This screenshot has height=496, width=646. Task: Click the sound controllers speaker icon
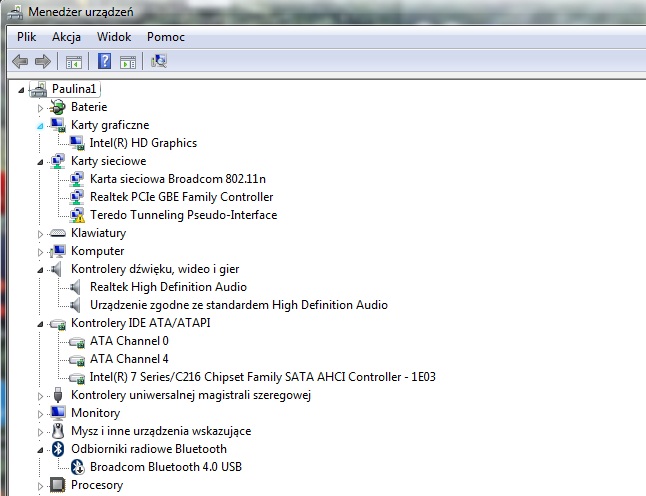(56, 269)
